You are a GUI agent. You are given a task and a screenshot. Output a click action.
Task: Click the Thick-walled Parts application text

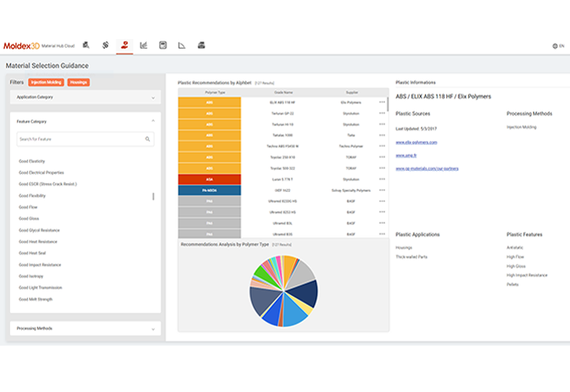tap(411, 257)
